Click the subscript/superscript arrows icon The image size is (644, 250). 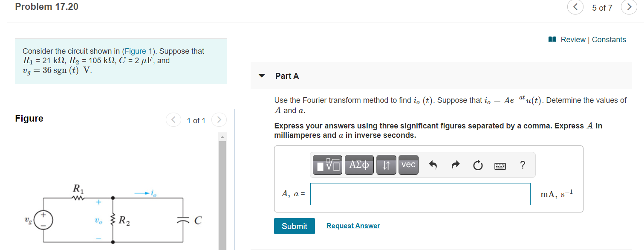[x=386, y=165]
